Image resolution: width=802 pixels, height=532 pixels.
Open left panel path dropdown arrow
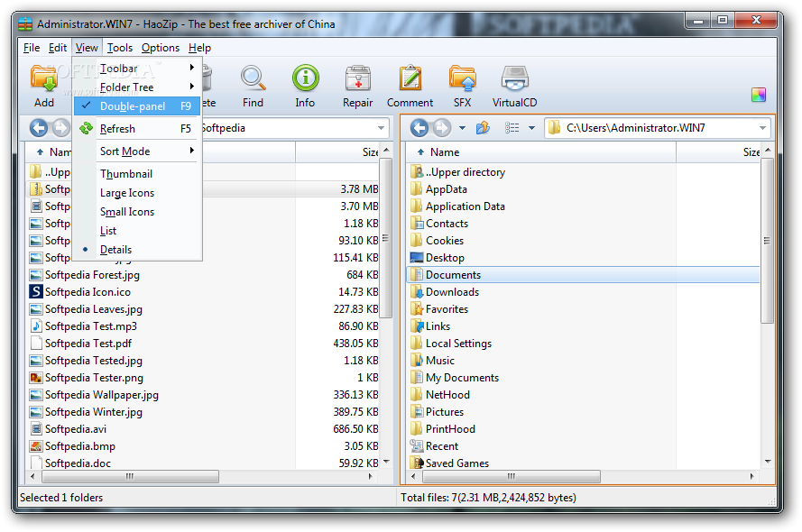[381, 128]
